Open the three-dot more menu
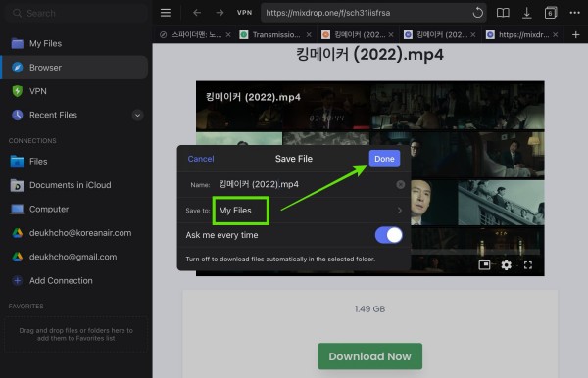This screenshot has height=378, width=588. tap(574, 13)
